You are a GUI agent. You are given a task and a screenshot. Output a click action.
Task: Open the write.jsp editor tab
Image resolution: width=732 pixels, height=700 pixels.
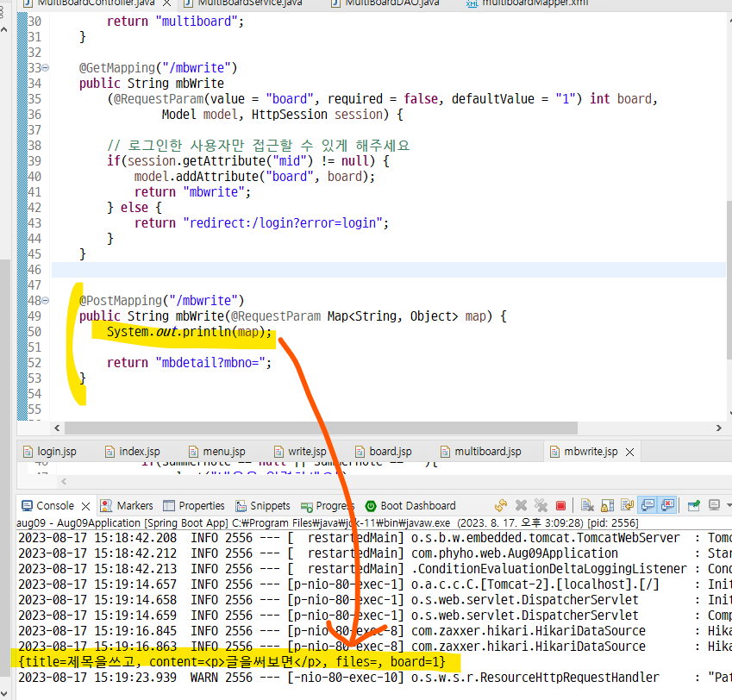pos(300,451)
